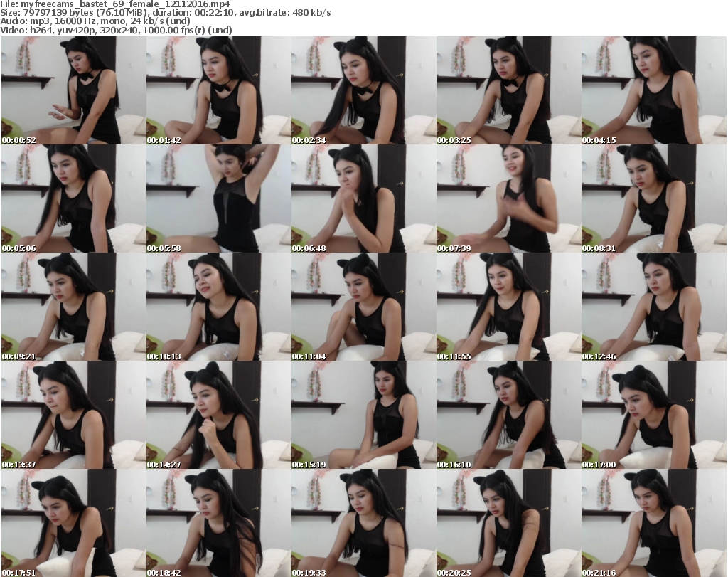Click the frame timestamped 00:12:46
This screenshot has width=728, height=577.
[x=653, y=307]
